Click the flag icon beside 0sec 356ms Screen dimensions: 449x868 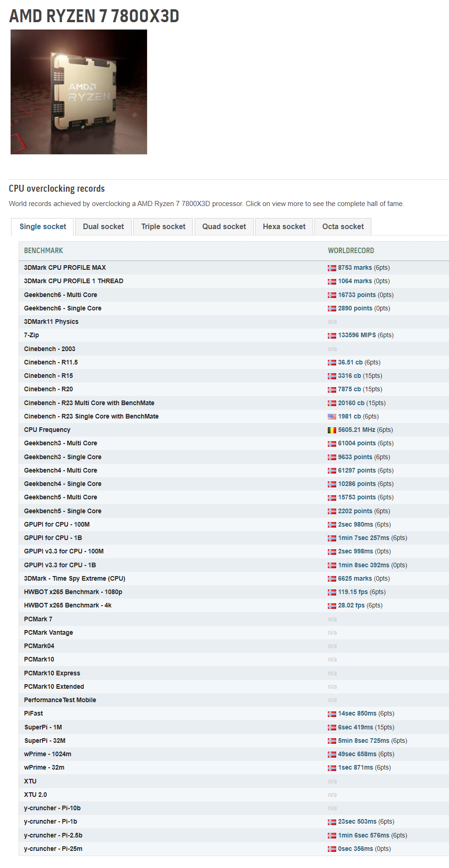332,849
